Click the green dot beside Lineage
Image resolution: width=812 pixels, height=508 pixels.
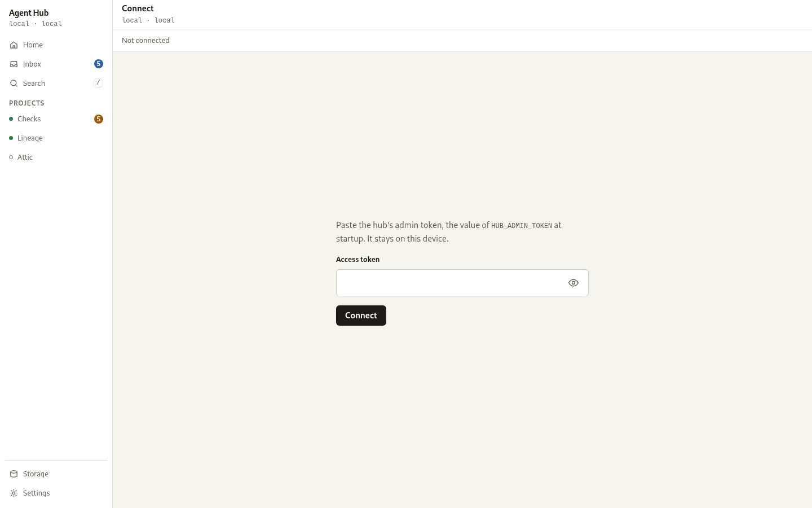click(11, 138)
